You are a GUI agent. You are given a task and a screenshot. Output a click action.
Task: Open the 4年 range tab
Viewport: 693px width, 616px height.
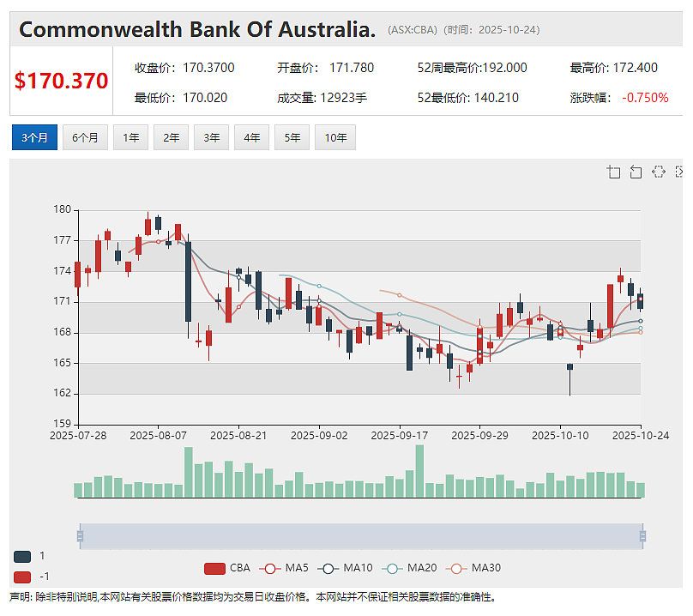coord(252,137)
